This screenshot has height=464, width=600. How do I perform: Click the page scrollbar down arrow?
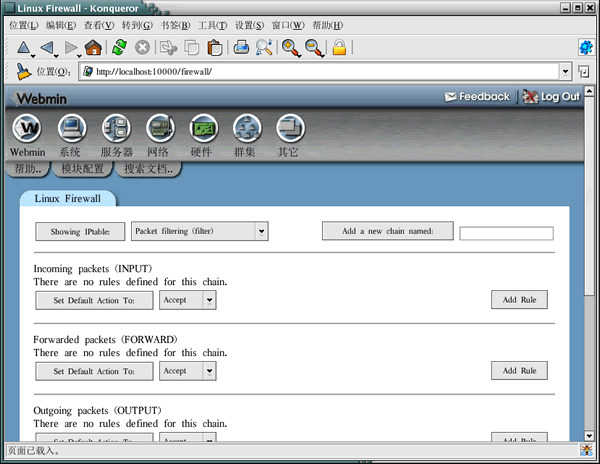point(589,435)
